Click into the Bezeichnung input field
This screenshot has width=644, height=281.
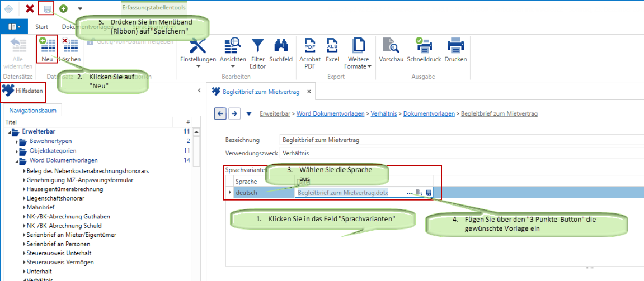(x=461, y=140)
